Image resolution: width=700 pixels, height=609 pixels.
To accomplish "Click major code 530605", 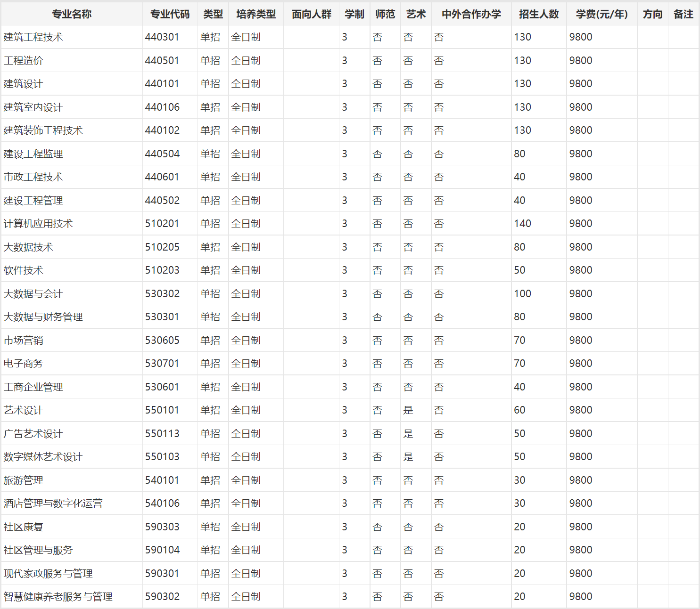I will coord(162,340).
